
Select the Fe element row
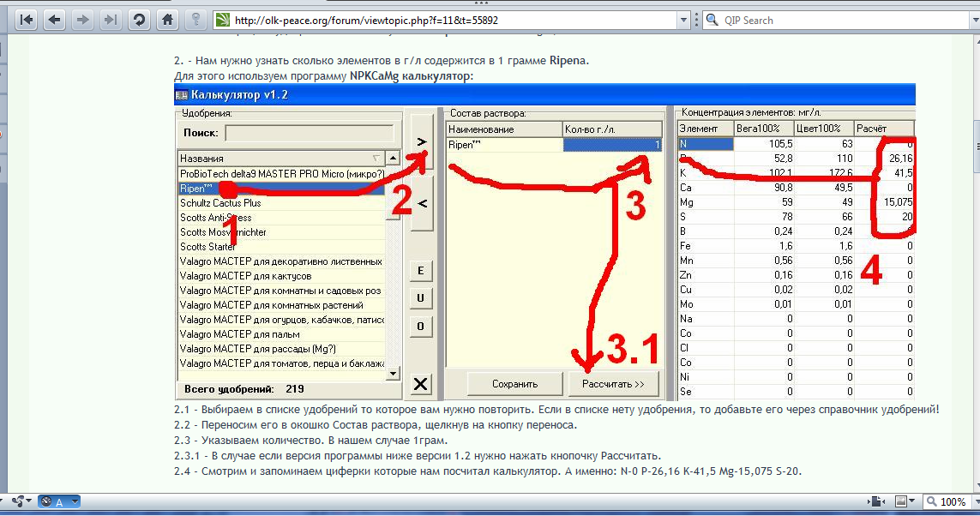tap(797, 246)
